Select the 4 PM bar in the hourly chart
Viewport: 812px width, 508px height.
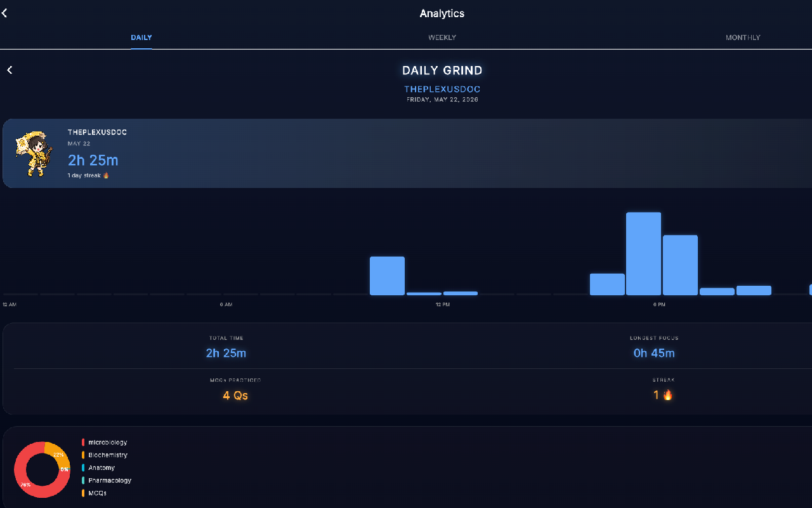coord(607,284)
